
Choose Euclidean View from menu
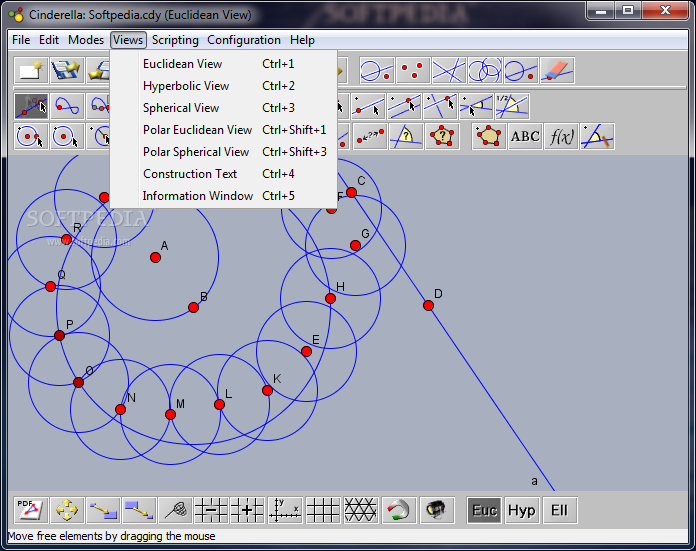click(x=223, y=64)
